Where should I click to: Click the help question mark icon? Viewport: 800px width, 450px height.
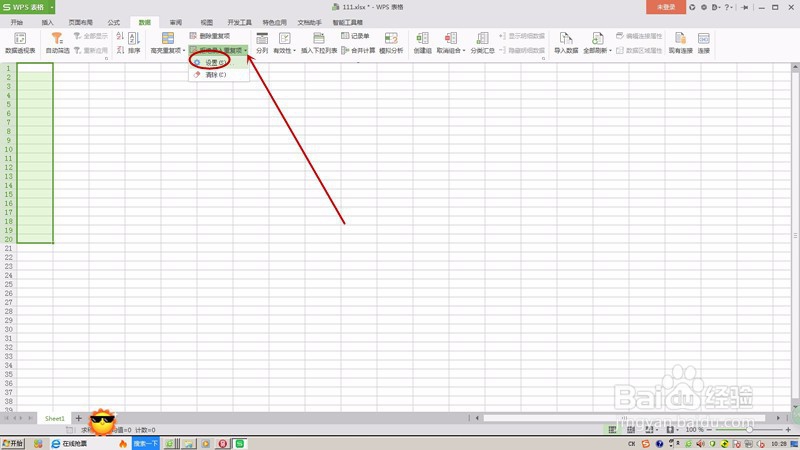click(728, 7)
